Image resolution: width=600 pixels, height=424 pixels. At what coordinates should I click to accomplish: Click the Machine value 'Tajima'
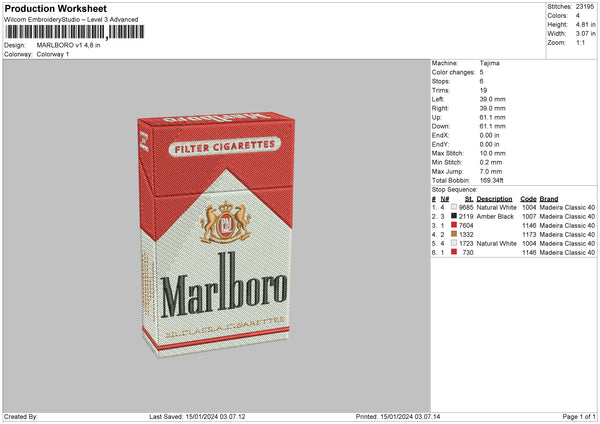(x=489, y=63)
